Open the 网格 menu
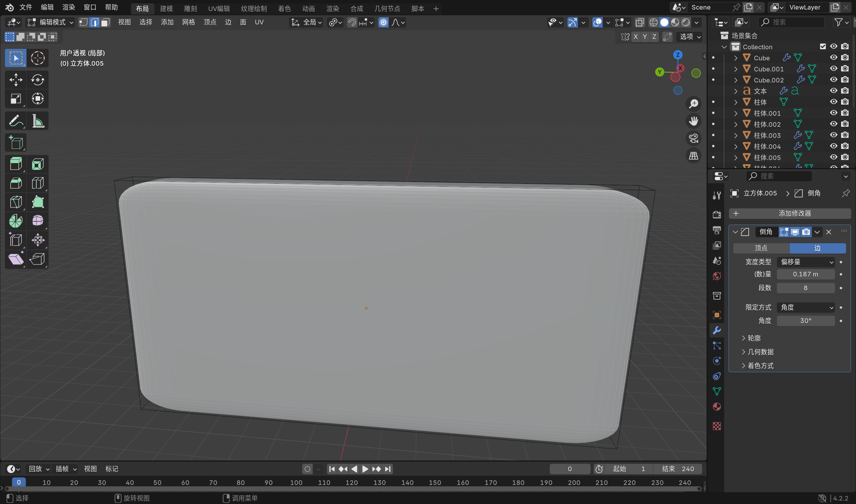 (x=188, y=23)
